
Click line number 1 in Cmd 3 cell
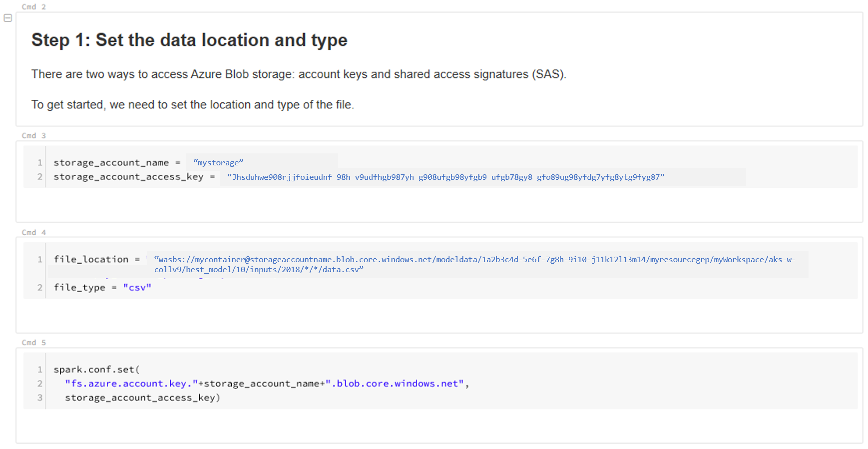click(x=40, y=163)
